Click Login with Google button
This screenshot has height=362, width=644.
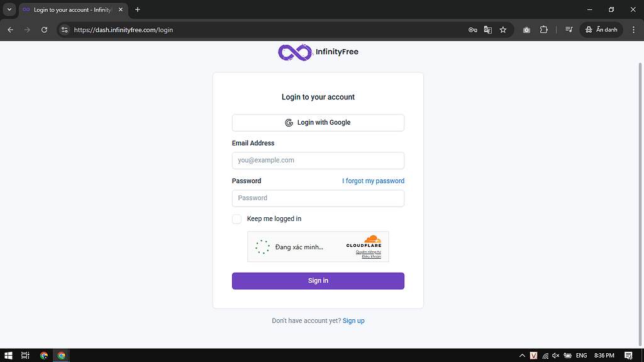[x=318, y=122]
